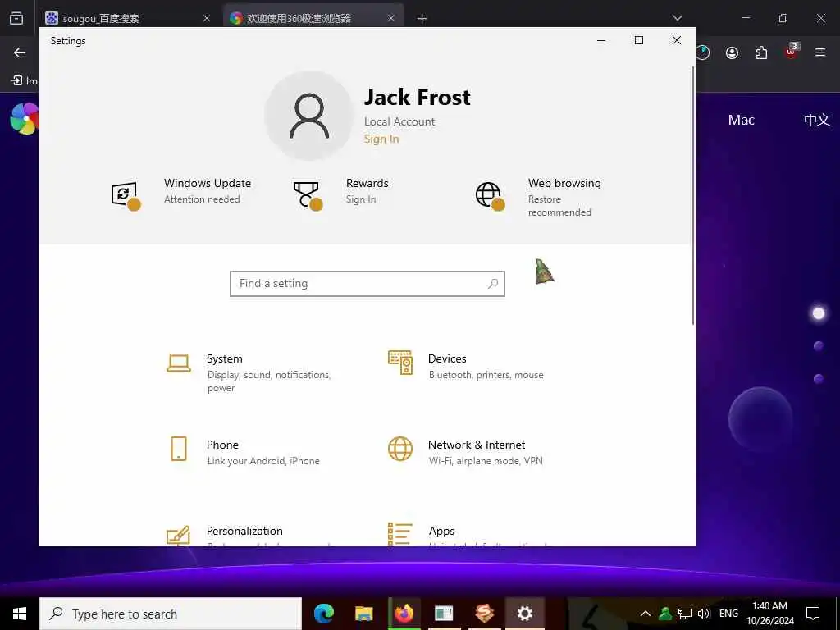Screen dimensions: 840x630
Task: Open the browser extensions puzzle icon
Action: 761,52
